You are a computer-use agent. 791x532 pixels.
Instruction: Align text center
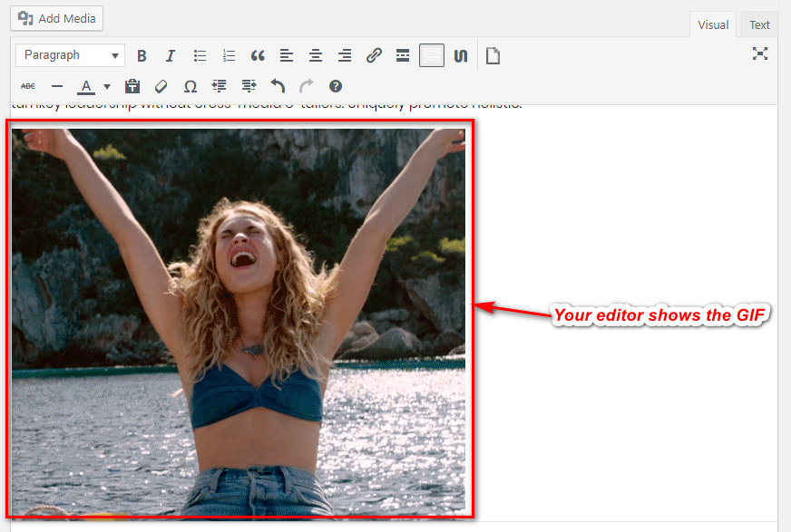click(316, 55)
